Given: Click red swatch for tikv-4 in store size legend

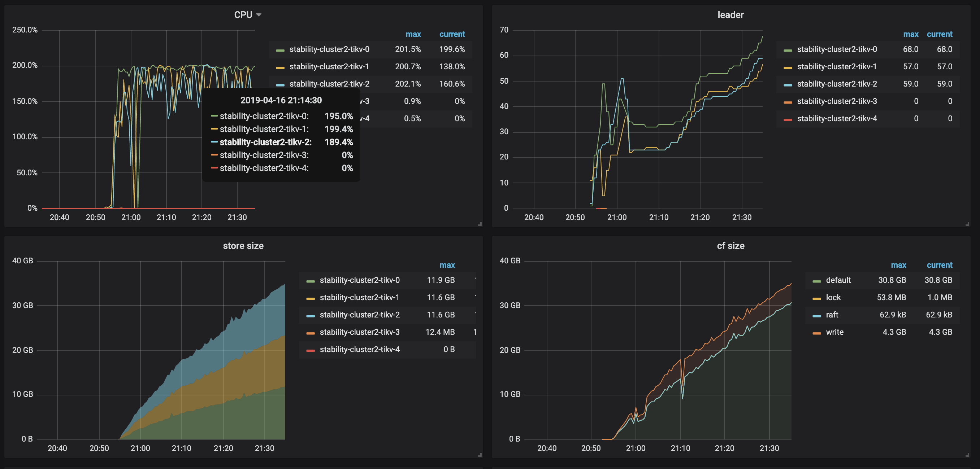Looking at the screenshot, I should [x=311, y=350].
